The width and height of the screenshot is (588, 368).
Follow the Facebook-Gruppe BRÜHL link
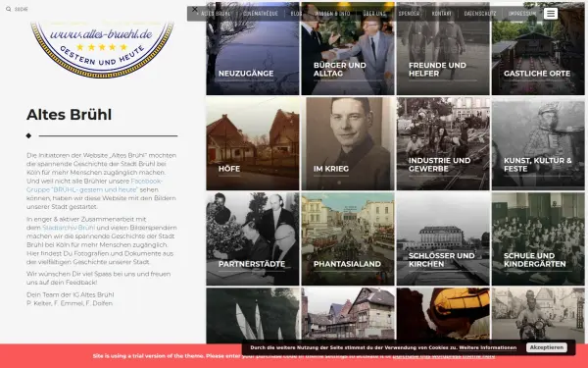point(94,185)
